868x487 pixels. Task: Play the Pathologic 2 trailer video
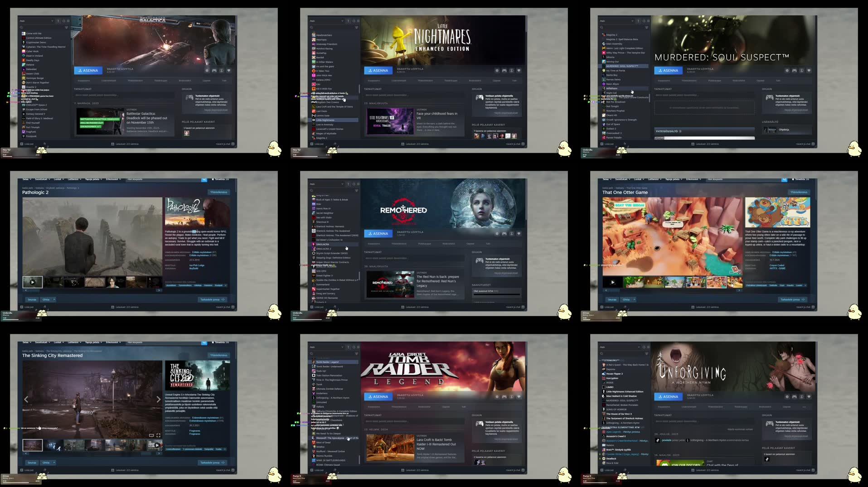(x=32, y=281)
